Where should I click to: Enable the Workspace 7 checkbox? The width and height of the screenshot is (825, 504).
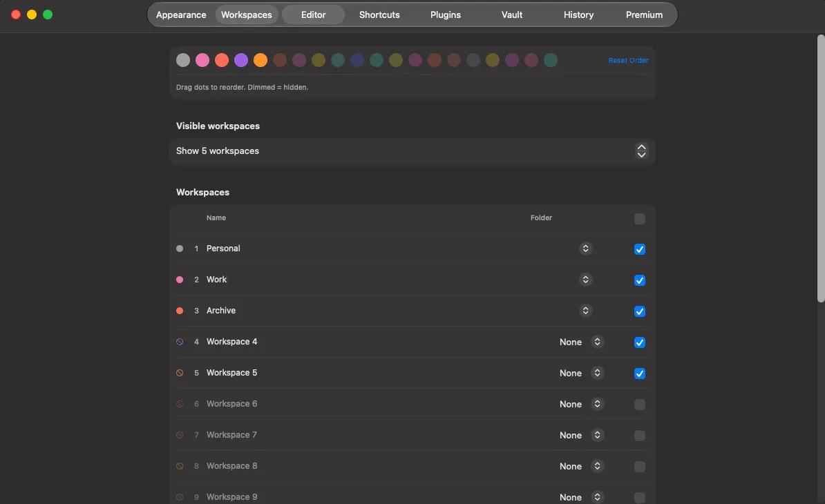[x=639, y=435]
